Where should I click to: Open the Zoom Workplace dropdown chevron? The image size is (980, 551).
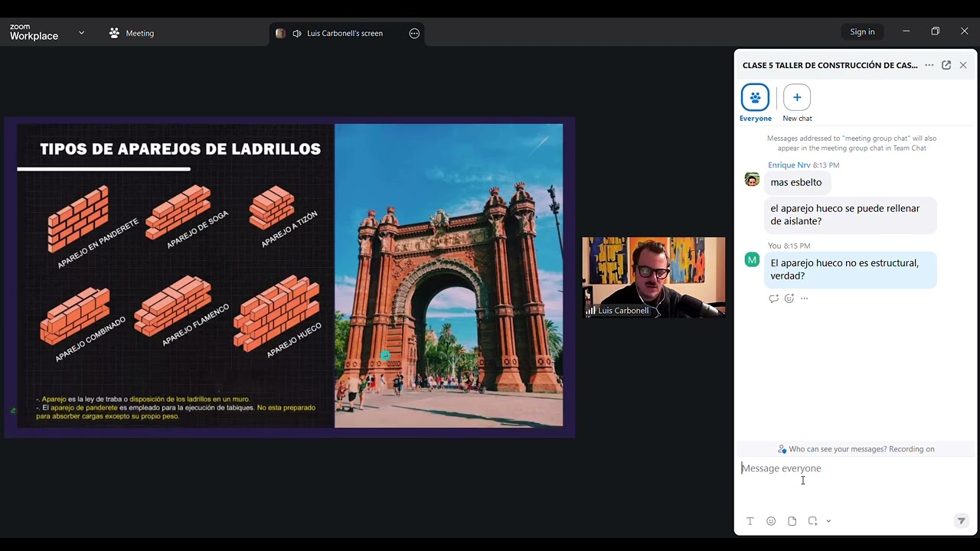81,33
